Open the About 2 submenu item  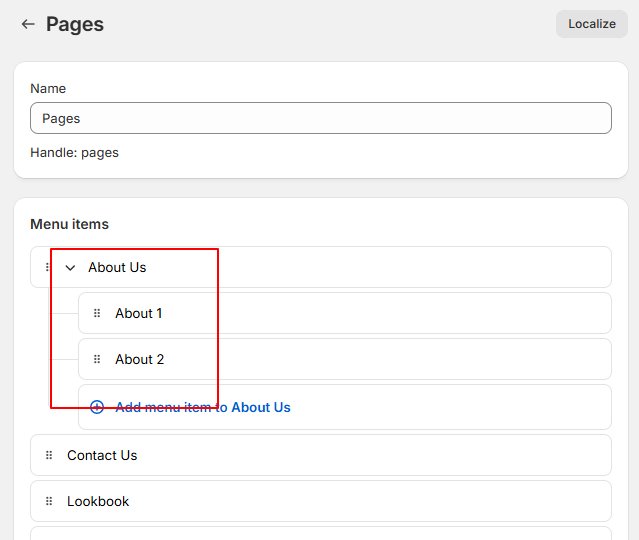140,359
